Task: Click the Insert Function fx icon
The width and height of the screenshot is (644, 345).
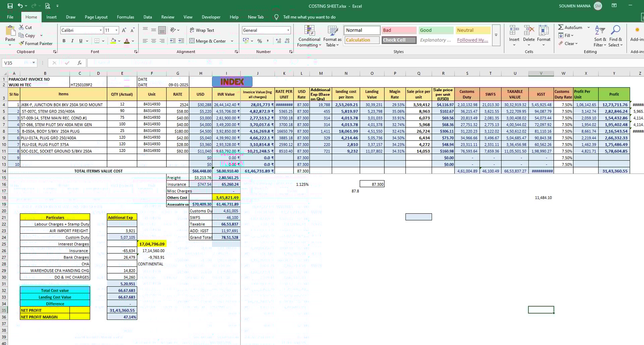Action: pyautogui.click(x=79, y=63)
